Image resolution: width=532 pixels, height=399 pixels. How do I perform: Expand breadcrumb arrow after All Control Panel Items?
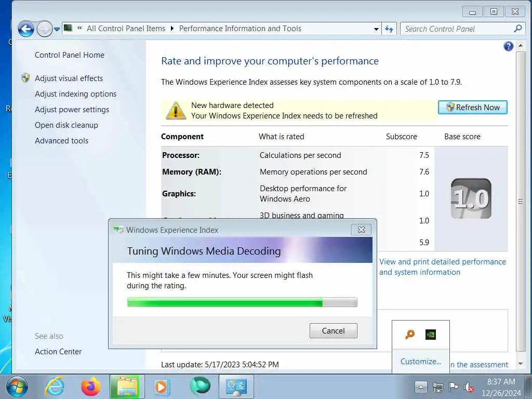pos(172,29)
